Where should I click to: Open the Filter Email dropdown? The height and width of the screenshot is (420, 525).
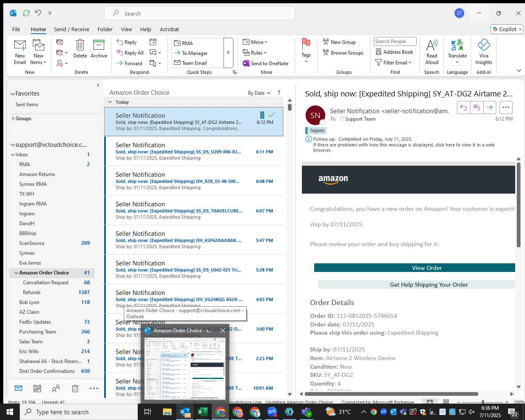click(x=393, y=63)
